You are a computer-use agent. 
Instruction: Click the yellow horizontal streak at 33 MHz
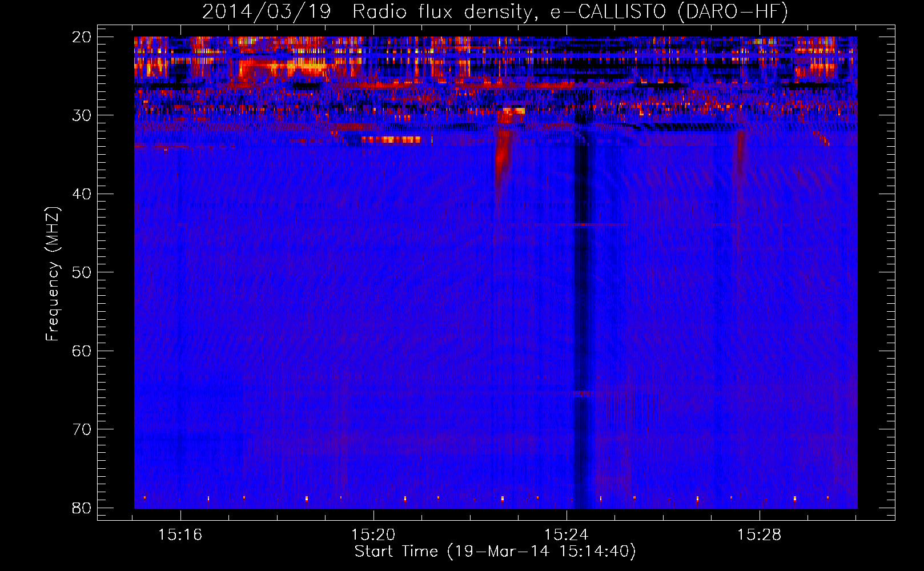click(391, 139)
